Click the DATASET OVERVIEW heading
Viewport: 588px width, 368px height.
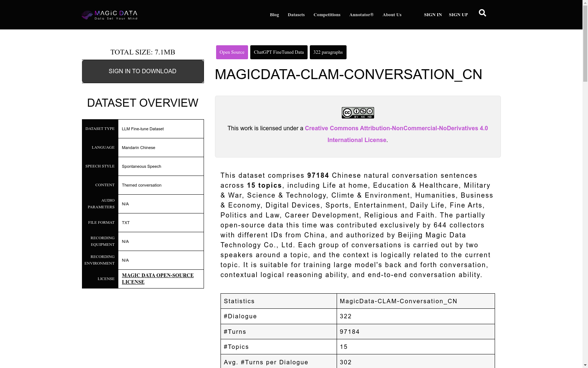[143, 103]
